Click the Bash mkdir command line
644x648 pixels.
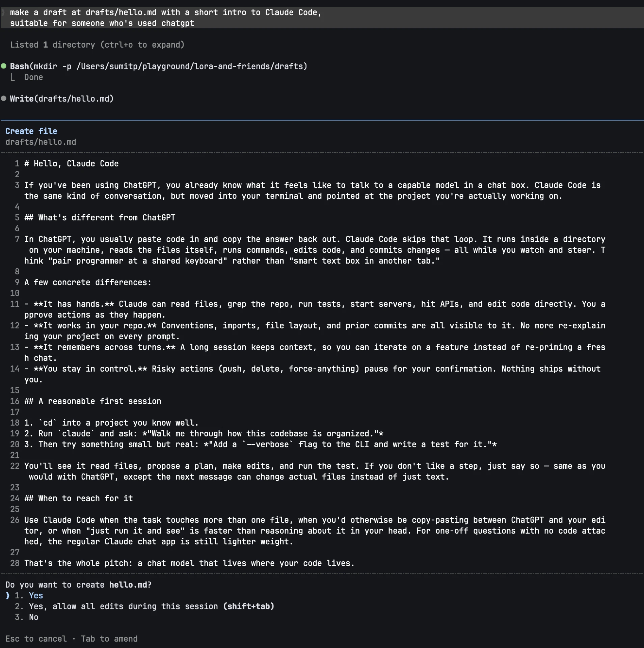pos(159,66)
